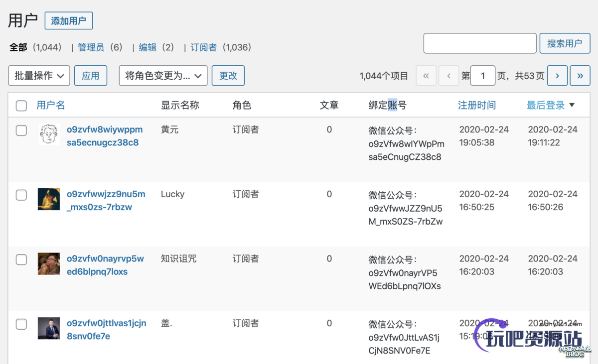598x364 pixels.
Task: Click the 1,044个项目 item count text
Action: (x=384, y=76)
